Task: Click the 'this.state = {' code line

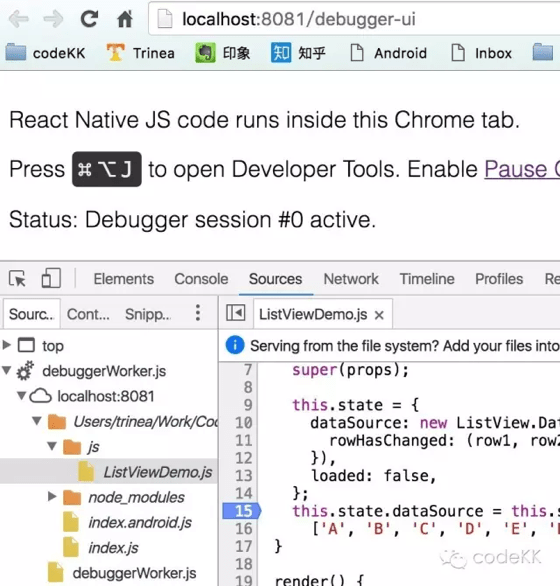Action: click(356, 405)
